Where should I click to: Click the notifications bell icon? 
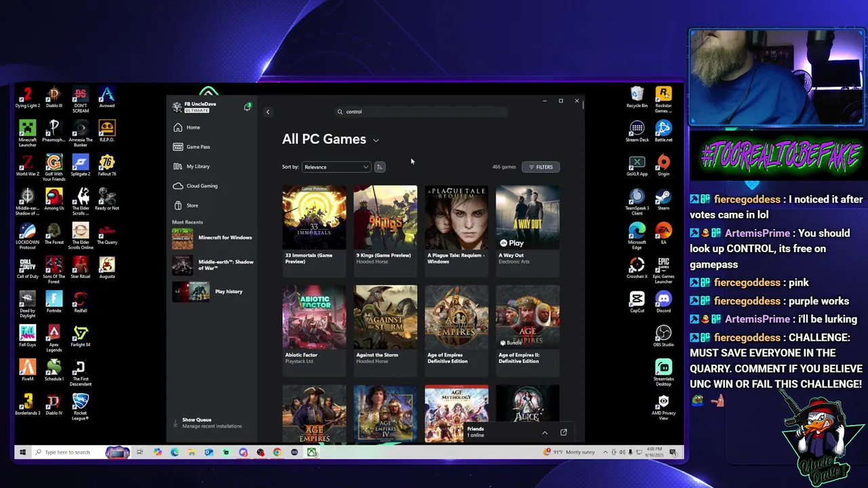pos(248,107)
